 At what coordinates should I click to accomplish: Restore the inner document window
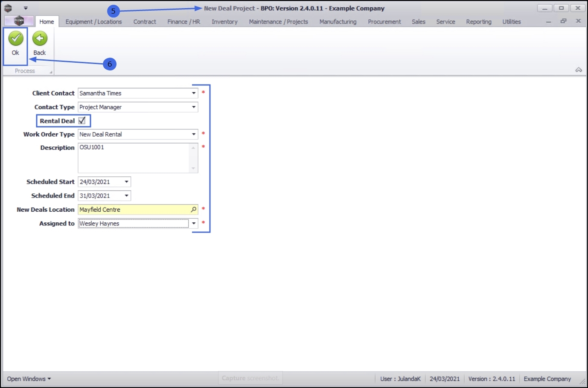pyautogui.click(x=563, y=21)
